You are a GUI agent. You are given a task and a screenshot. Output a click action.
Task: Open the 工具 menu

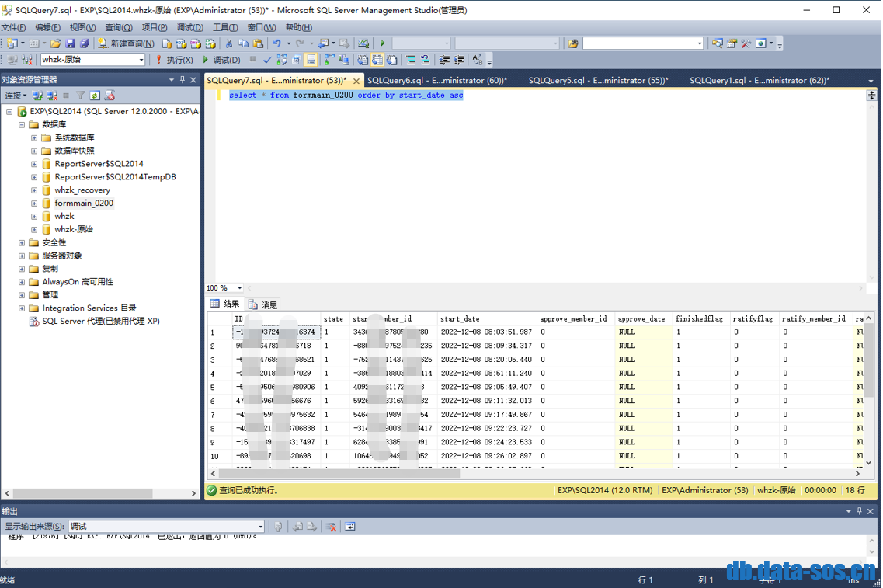(x=225, y=27)
